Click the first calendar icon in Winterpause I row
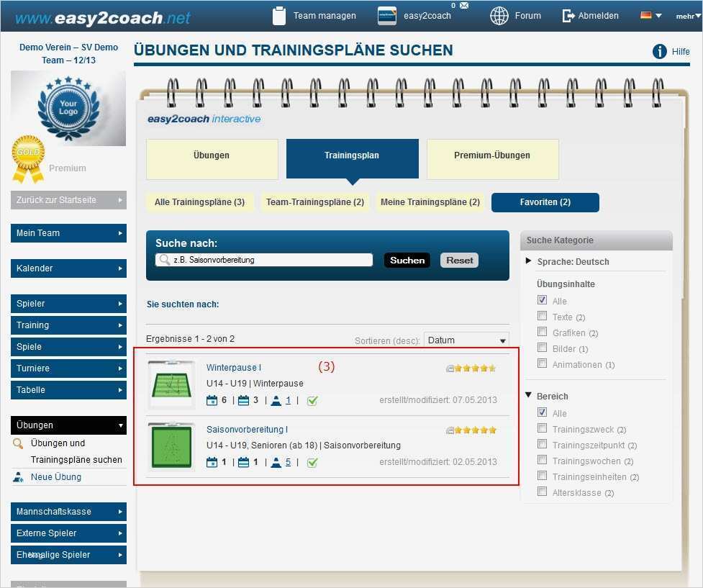The width and height of the screenshot is (703, 588). 212,401
